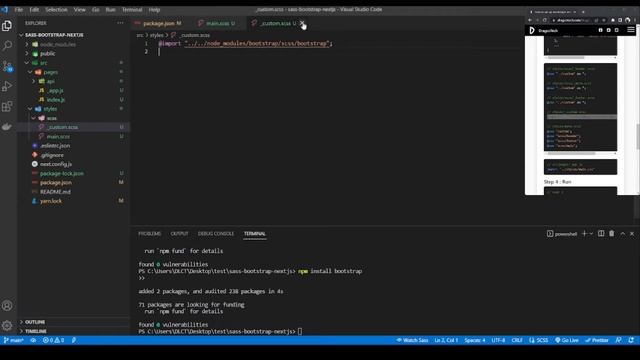Close the terminal panel
This screenshot has height=360, width=640.
(x=632, y=233)
